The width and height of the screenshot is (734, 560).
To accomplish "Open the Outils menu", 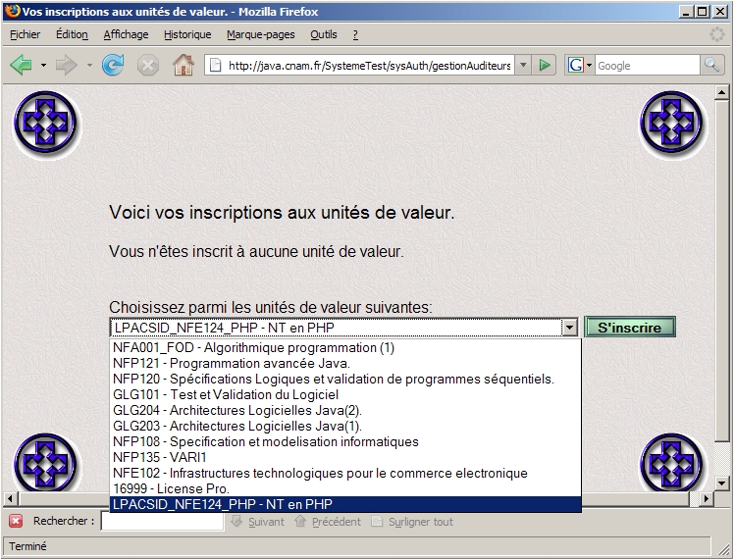I will (324, 34).
